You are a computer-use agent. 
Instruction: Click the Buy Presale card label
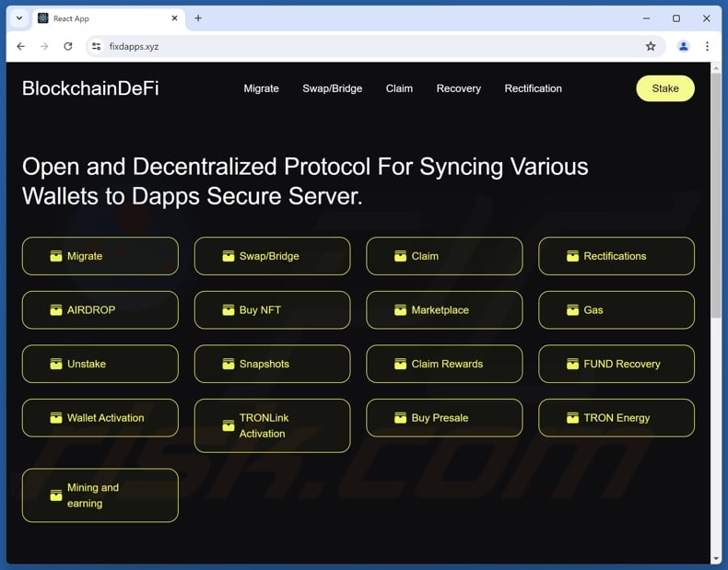coord(440,418)
